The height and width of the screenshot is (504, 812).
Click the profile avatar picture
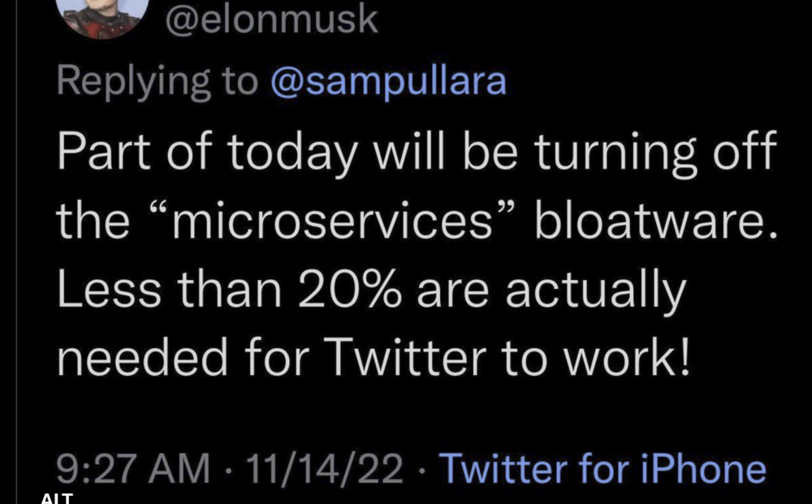click(x=106, y=15)
